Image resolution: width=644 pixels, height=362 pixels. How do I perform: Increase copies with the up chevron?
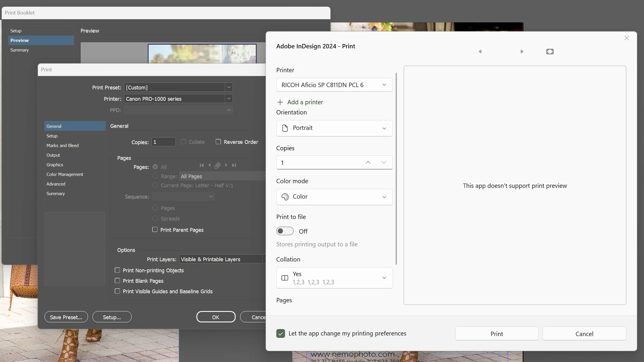point(368,163)
